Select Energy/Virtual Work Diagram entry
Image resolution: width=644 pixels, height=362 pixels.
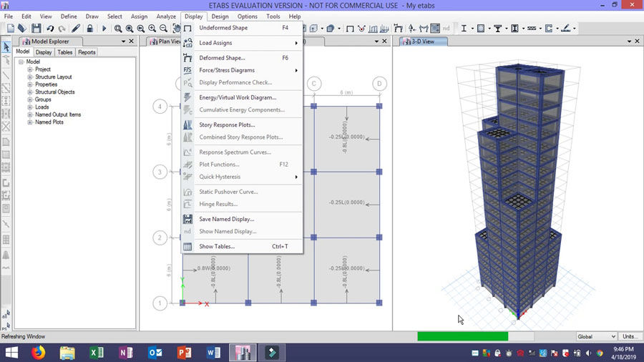pyautogui.click(x=242, y=97)
